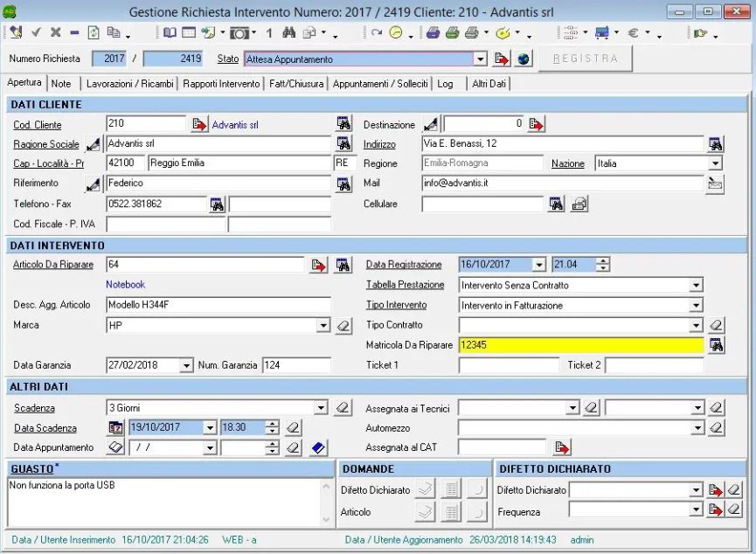Click binoculars icon in Riferimento row
The width and height of the screenshot is (756, 554).
point(343,184)
